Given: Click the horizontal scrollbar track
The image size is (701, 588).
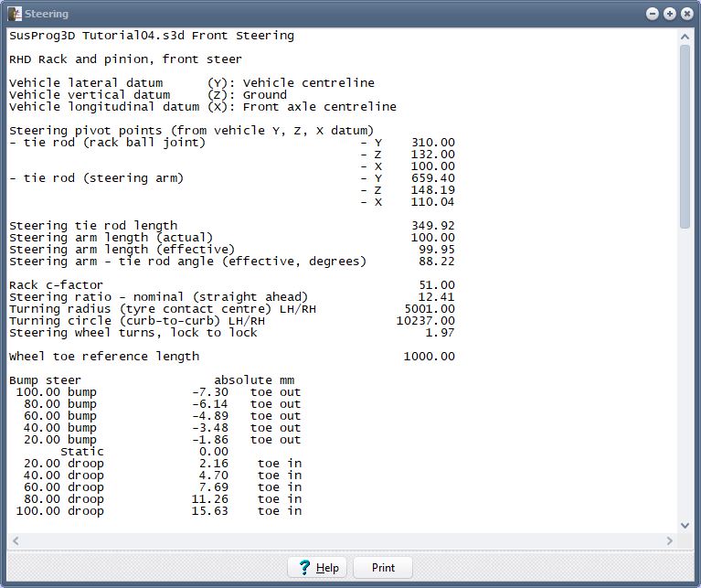Looking at the screenshot, I should click(x=343, y=541).
